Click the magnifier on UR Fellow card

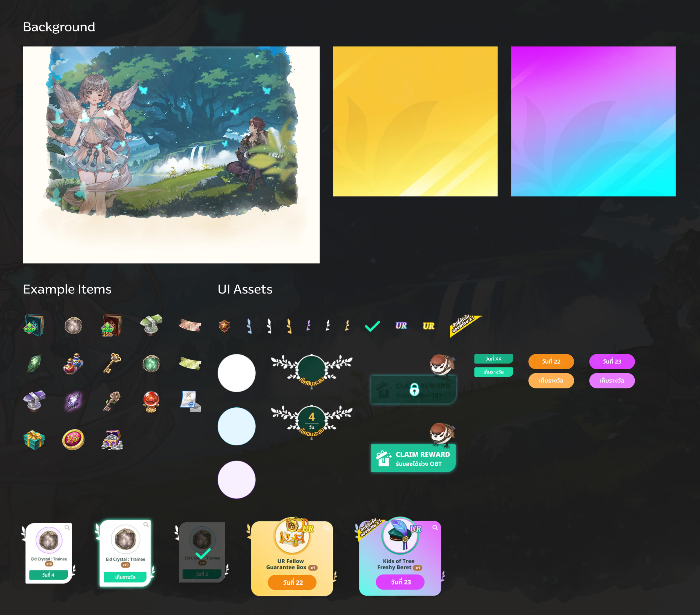pos(327,528)
